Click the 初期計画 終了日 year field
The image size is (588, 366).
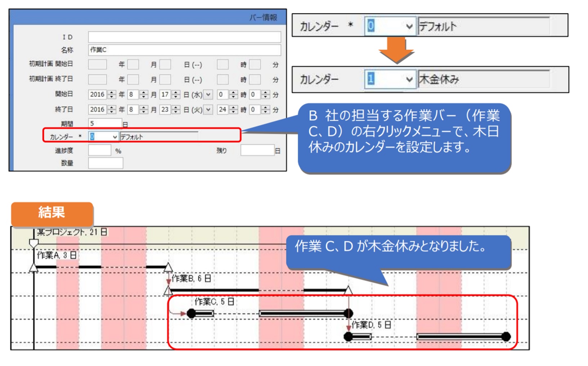tap(97, 79)
